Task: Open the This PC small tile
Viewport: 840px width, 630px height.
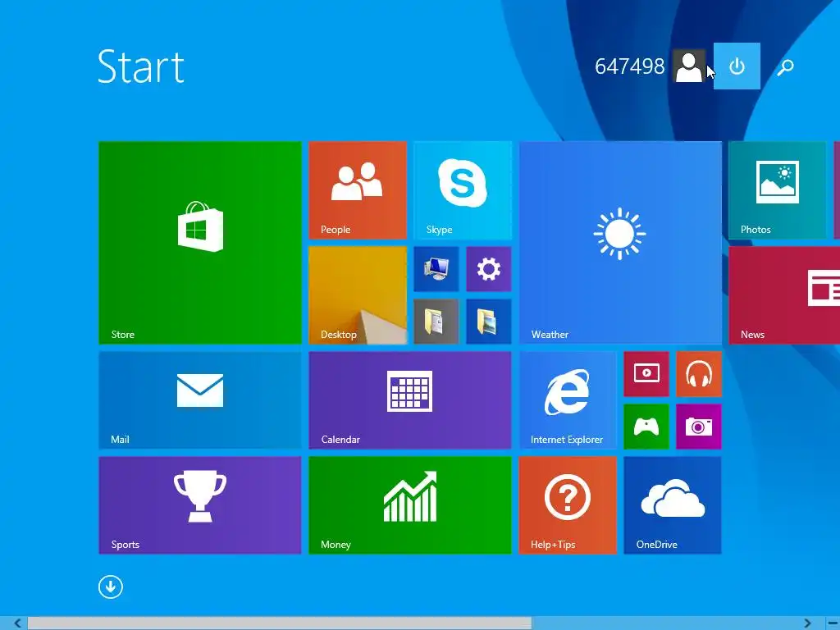Action: pos(436,268)
